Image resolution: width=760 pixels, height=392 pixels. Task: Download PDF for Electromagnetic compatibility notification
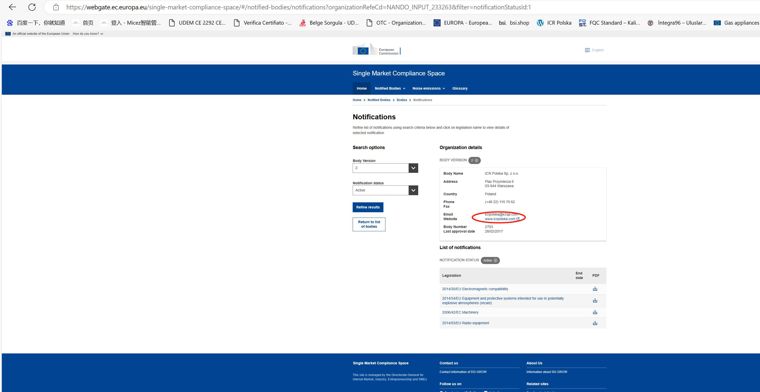(x=595, y=289)
